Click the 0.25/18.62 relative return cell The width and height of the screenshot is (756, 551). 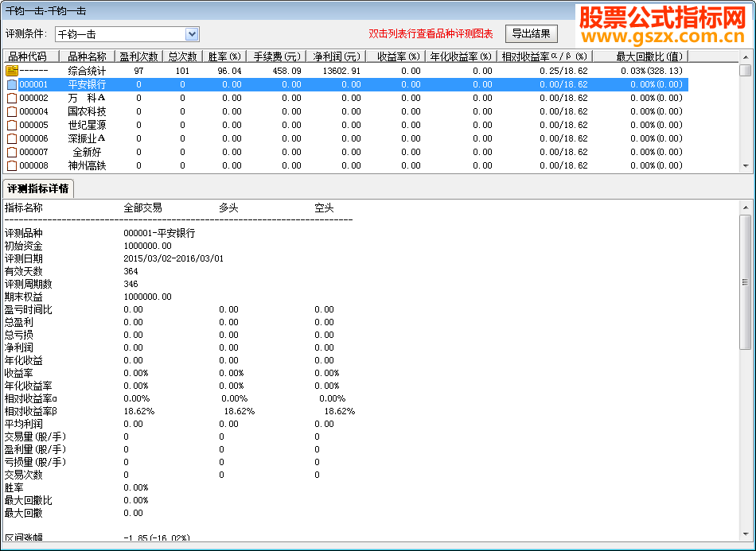click(563, 71)
